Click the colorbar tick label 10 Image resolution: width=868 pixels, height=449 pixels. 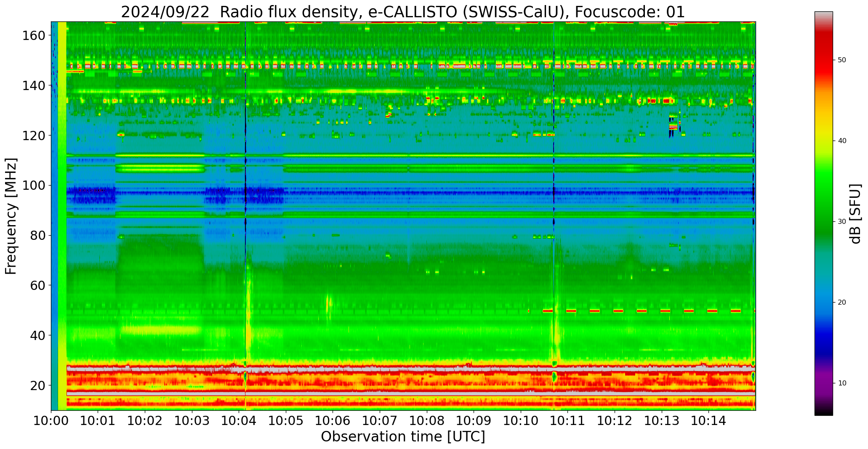(x=842, y=383)
